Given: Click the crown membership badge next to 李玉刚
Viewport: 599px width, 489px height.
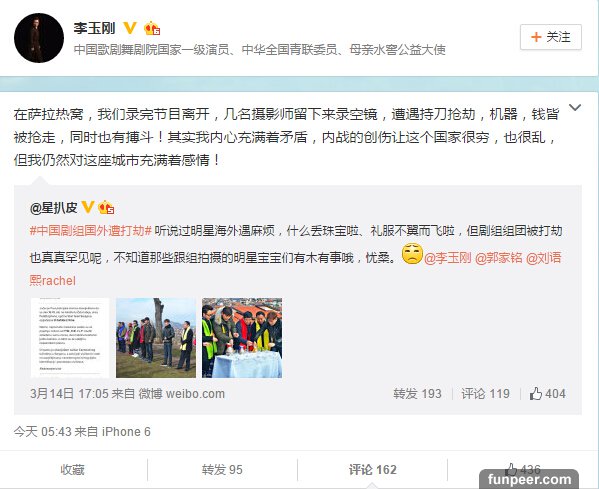Looking at the screenshot, I should (152, 28).
